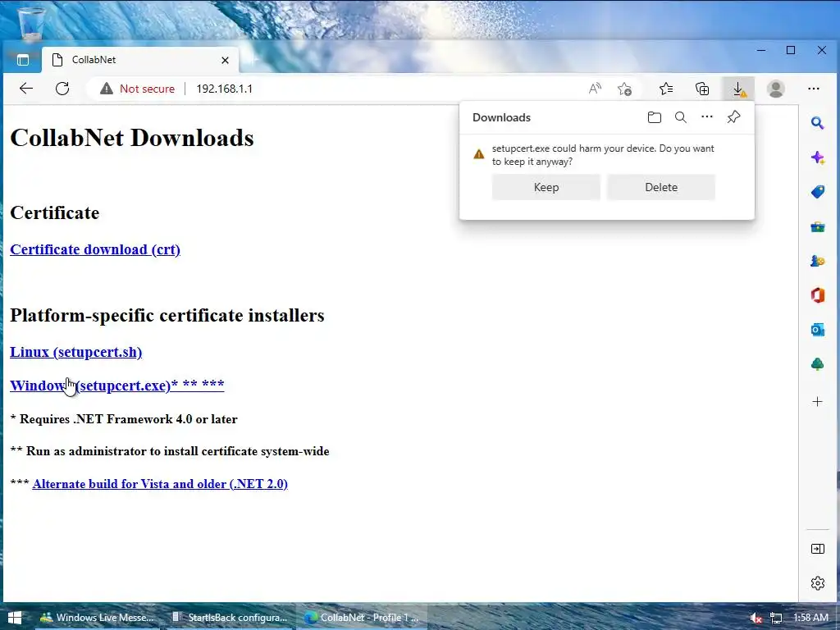
Task: Click the Downloads panel title
Action: coord(501,117)
